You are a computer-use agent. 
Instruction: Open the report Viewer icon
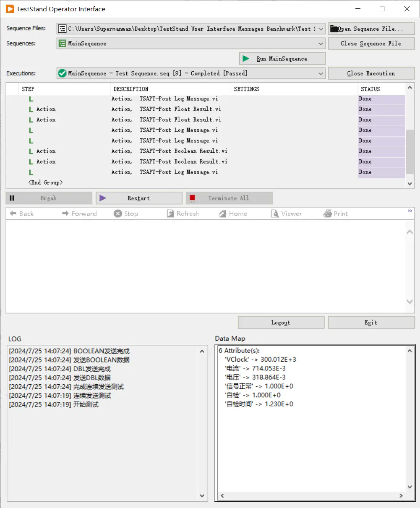pos(275,214)
